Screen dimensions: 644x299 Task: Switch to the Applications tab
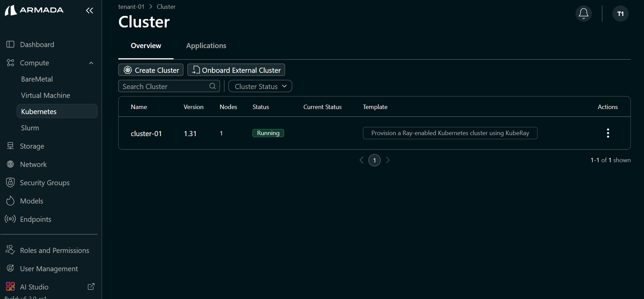point(206,46)
